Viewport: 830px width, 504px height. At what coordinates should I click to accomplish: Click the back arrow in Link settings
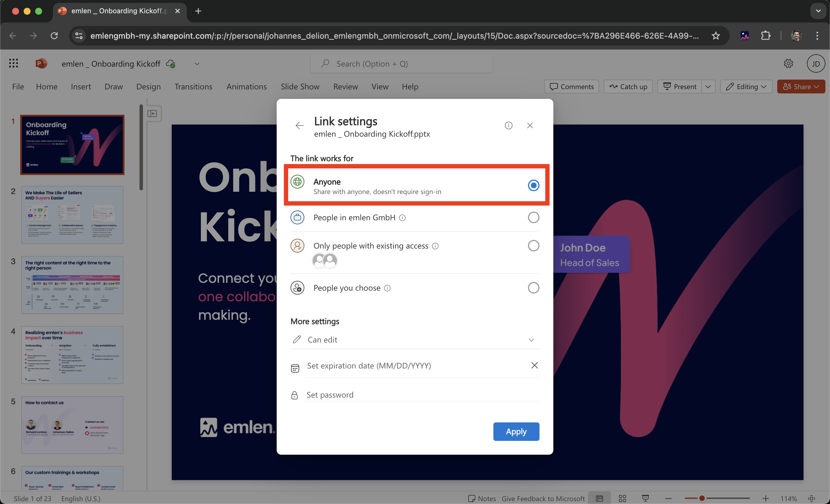299,126
